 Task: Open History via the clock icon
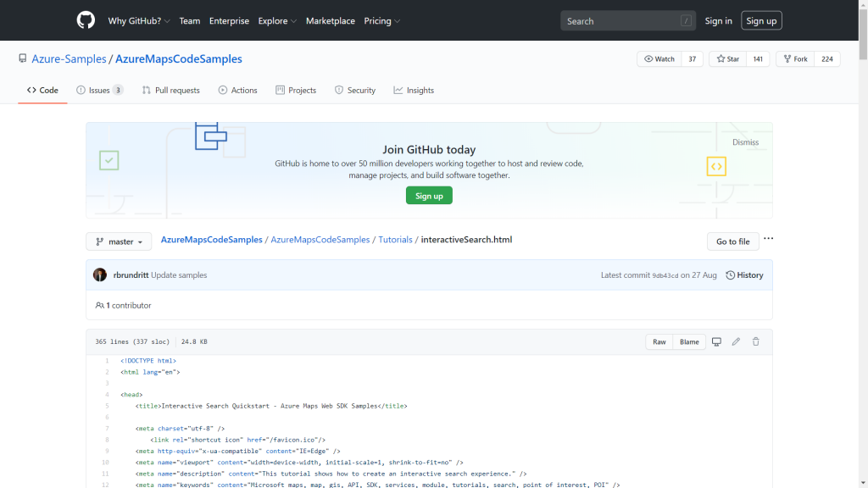point(744,275)
